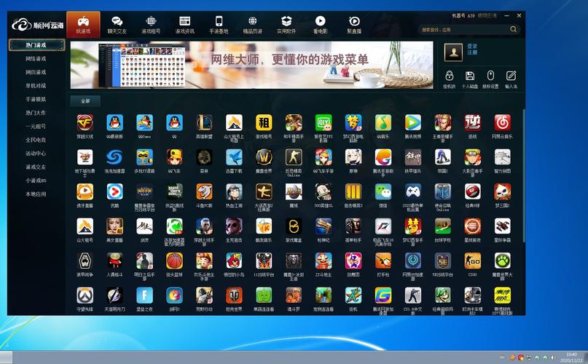Open the Naruto mobile (火影忍者手游) icon
Screen dimensions: 588x364
click(472, 157)
